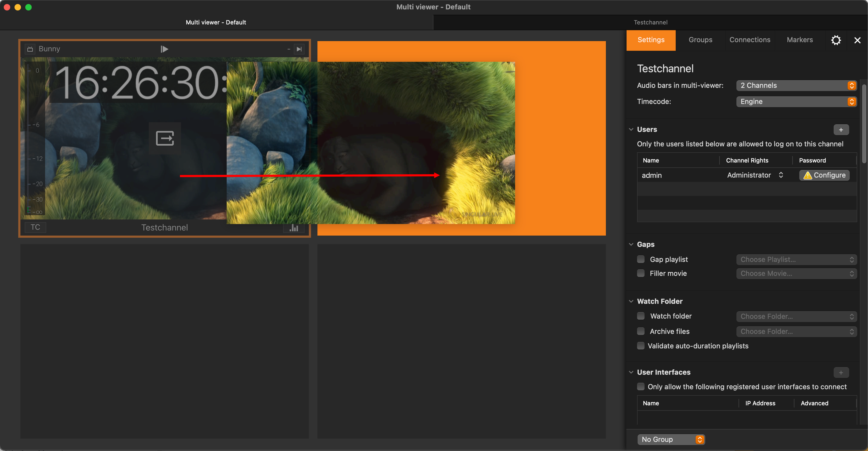This screenshot has width=868, height=451.
Task: Add a user with the Users plus button
Action: (x=841, y=130)
